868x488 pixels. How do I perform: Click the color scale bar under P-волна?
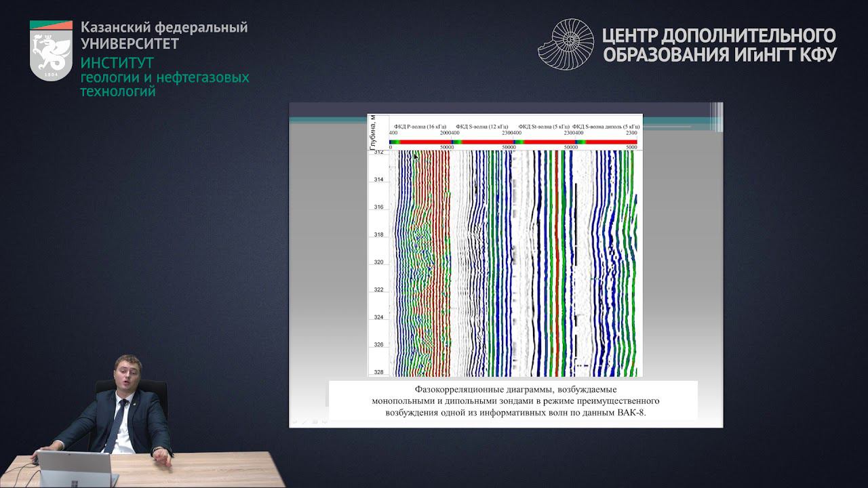pos(421,142)
